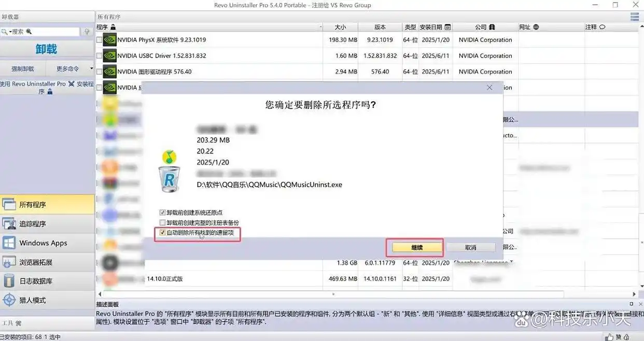Click the 所有程序 sidebar icon
Screen dimensions: 644x341
click(x=9, y=205)
